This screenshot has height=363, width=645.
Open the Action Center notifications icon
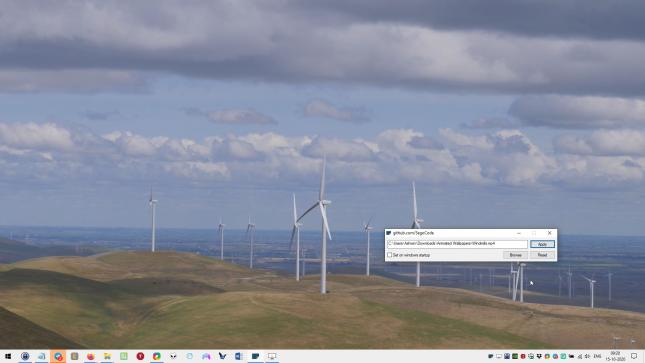[x=634, y=356]
